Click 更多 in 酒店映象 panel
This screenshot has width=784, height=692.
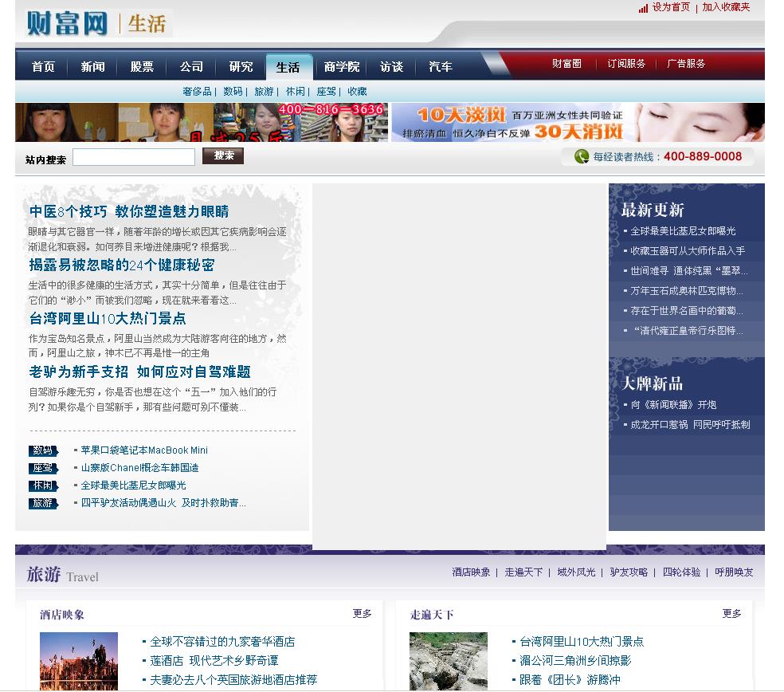pyautogui.click(x=362, y=613)
